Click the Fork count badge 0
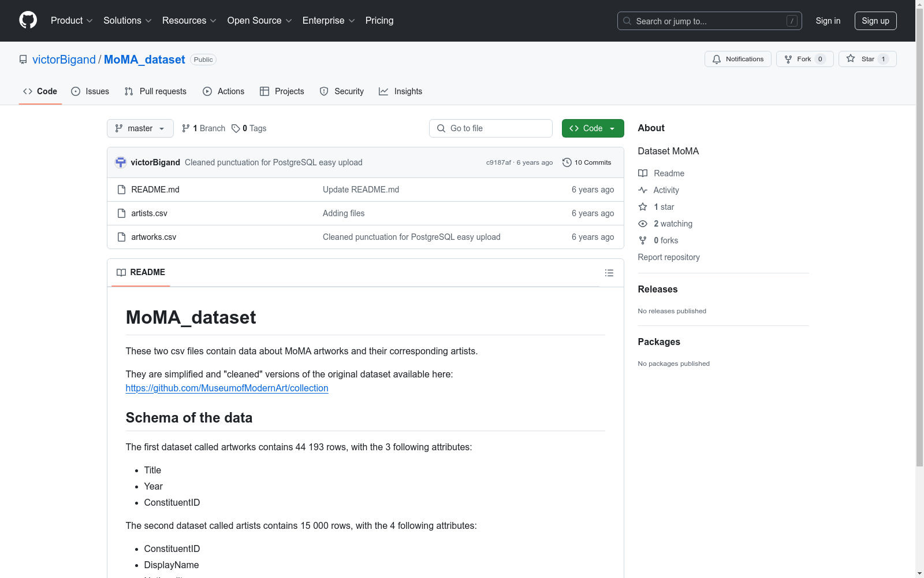The width and height of the screenshot is (924, 578). coord(820,59)
